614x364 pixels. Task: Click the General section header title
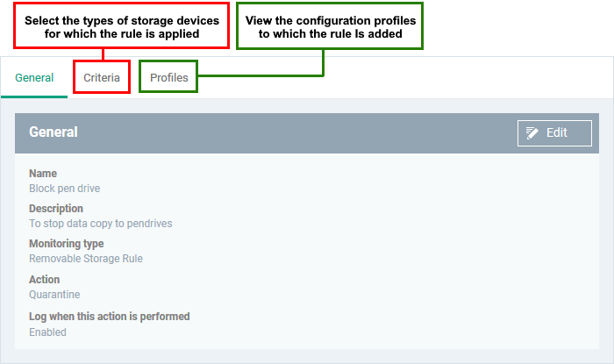54,132
